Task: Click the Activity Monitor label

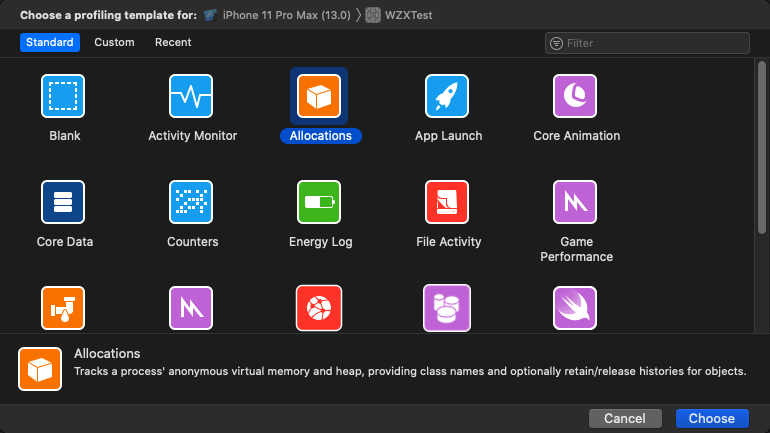Action: tap(192, 136)
